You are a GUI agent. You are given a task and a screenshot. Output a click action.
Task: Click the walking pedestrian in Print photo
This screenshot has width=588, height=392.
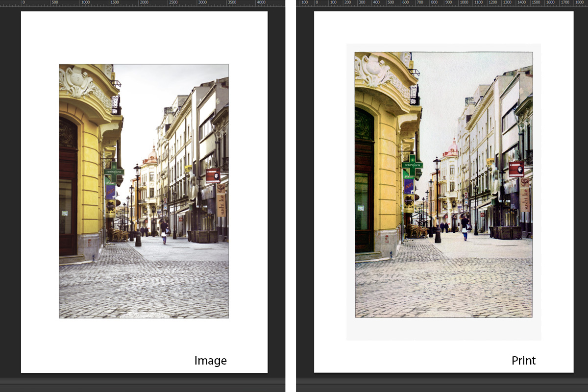(465, 228)
